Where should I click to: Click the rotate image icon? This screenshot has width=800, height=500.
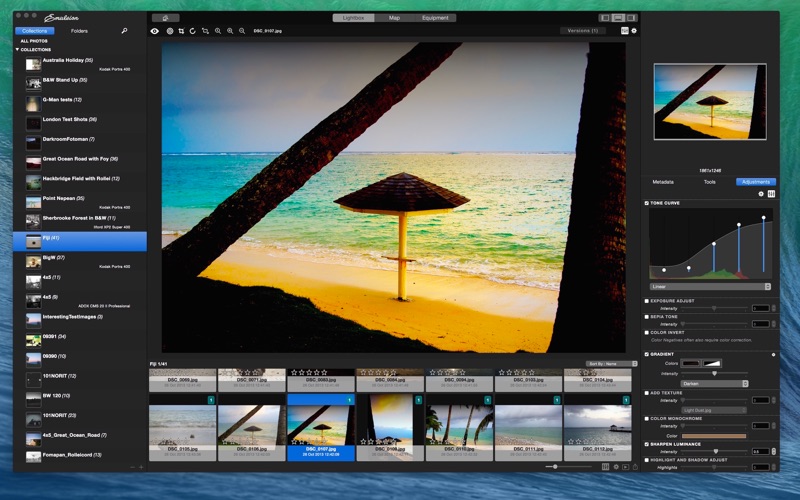193,31
